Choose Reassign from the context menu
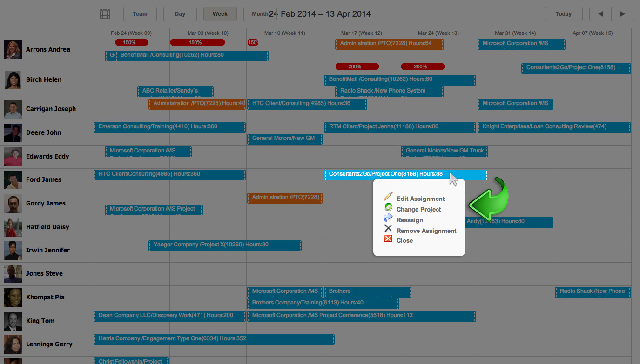Image resolution: width=640 pixels, height=364 pixels. coord(410,220)
